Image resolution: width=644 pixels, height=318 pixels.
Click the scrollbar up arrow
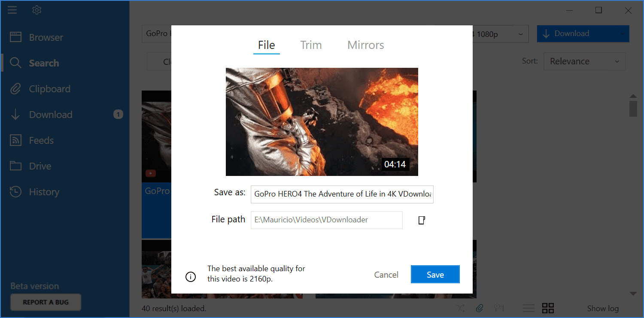(633, 96)
